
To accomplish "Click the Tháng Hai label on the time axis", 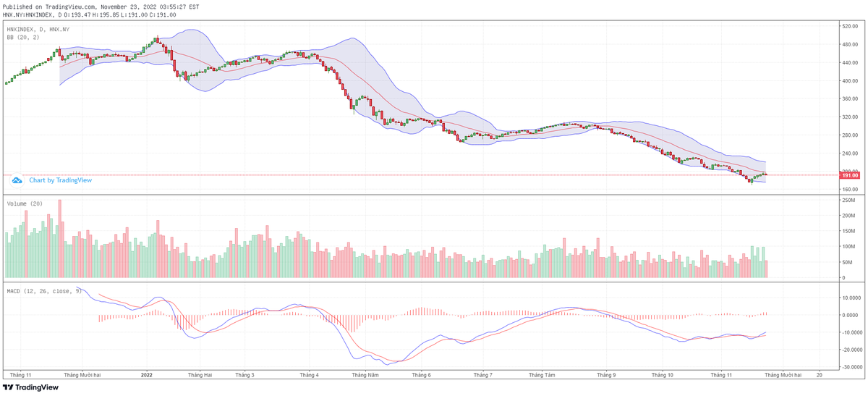I will [x=200, y=375].
